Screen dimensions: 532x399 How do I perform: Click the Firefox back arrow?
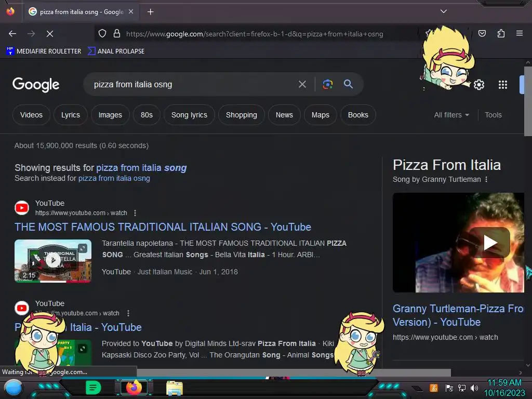point(12,34)
